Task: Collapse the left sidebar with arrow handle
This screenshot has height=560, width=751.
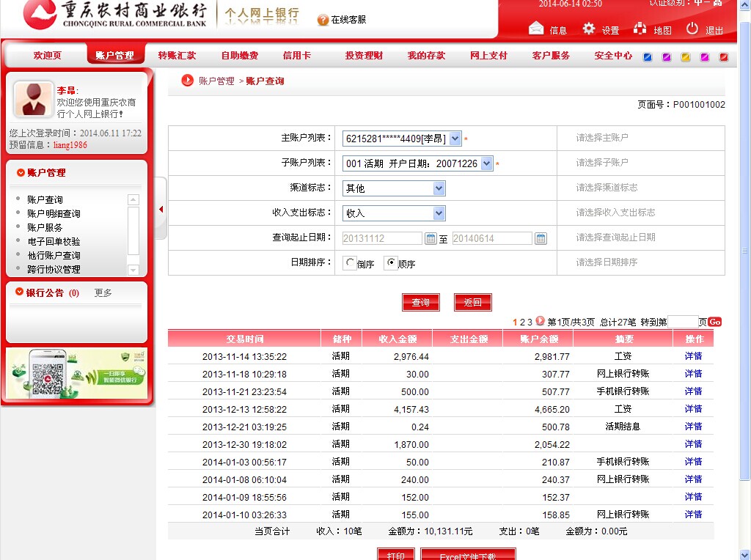Action: pos(161,209)
